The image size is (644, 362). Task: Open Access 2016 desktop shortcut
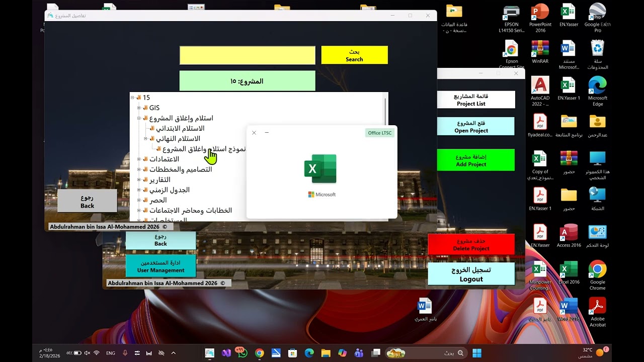point(569,236)
